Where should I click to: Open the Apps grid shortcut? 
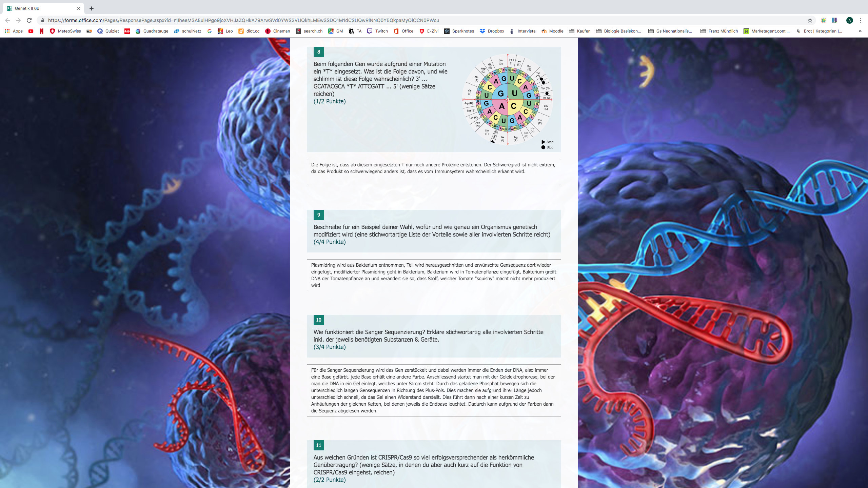pyautogui.click(x=14, y=31)
